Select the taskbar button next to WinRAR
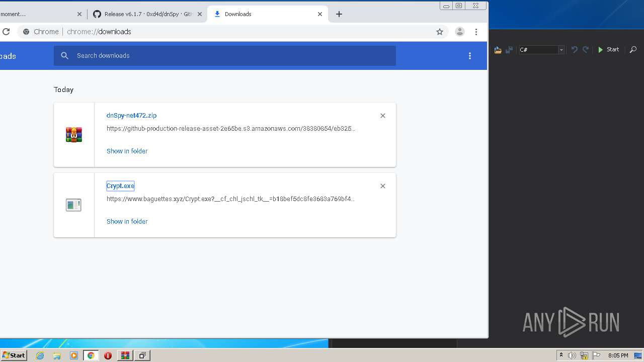 [x=142, y=355]
